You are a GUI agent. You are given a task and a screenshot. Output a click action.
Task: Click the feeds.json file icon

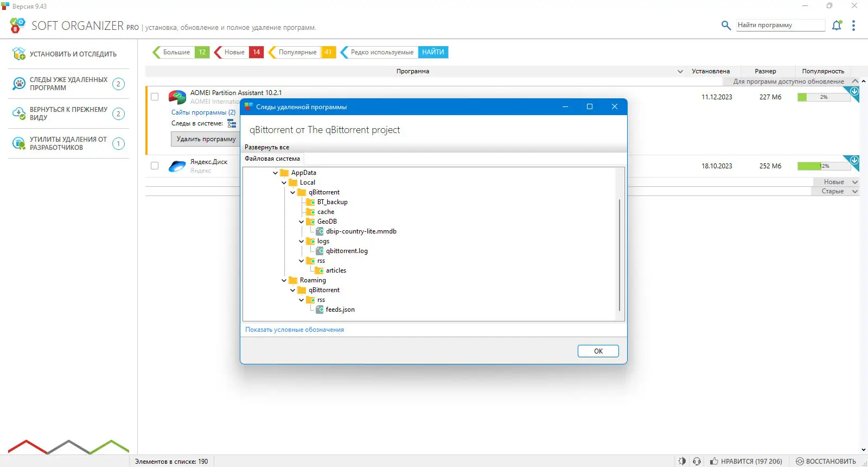pyautogui.click(x=320, y=310)
